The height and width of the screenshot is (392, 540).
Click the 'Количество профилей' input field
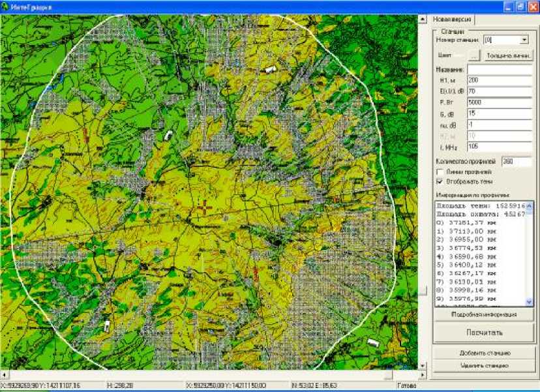pyautogui.click(x=517, y=160)
